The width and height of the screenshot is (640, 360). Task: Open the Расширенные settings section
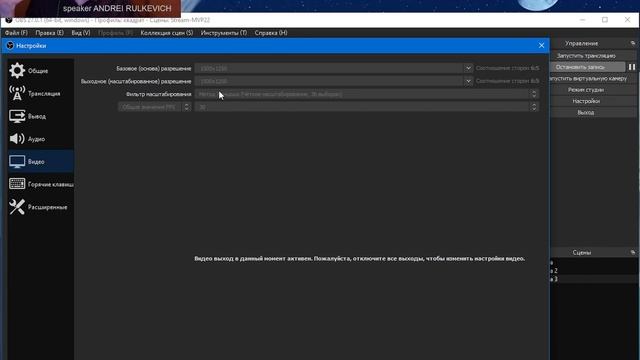click(40, 207)
